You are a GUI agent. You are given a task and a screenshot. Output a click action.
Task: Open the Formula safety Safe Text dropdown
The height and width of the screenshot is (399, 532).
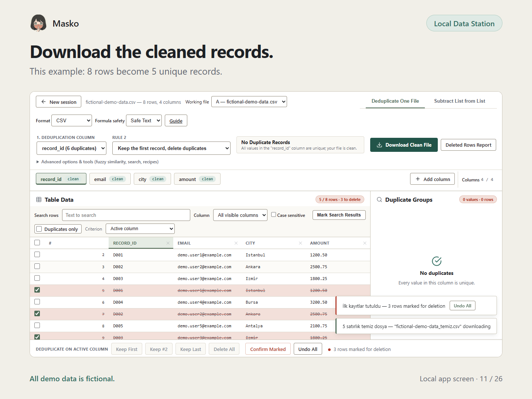144,120
